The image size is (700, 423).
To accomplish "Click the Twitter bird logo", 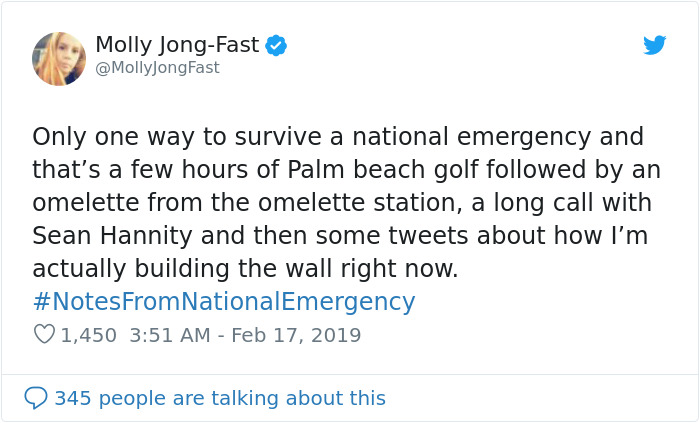I will [654, 45].
